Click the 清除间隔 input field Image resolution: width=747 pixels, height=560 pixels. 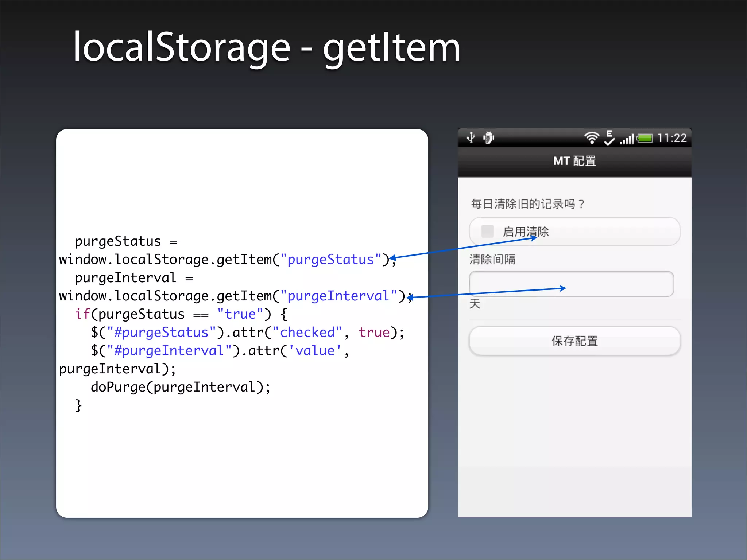tap(572, 284)
